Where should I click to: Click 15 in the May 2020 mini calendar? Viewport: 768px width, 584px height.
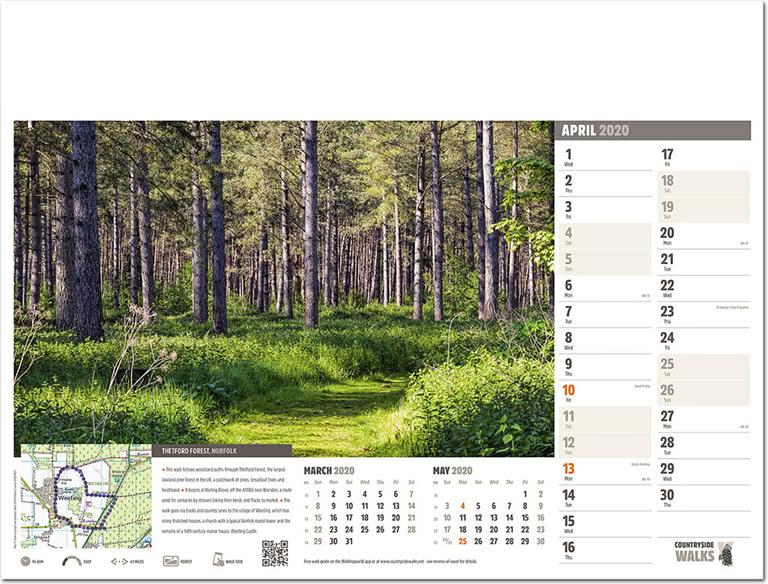525,517
